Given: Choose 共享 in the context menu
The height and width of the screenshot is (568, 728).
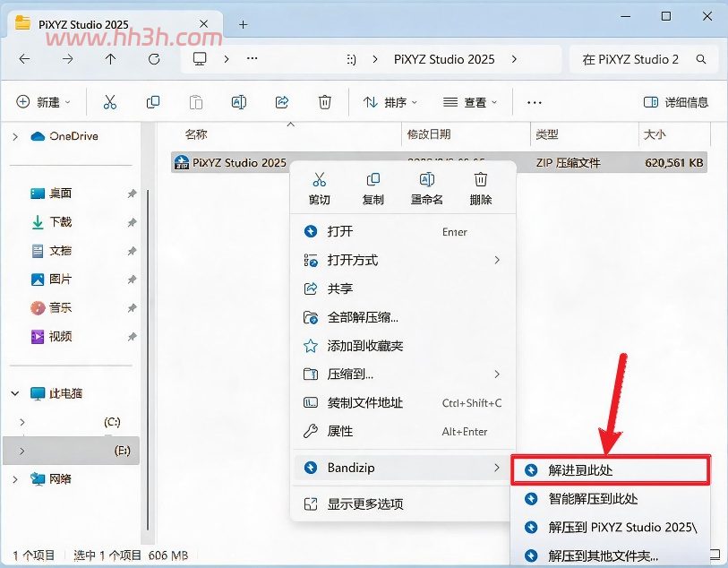Looking at the screenshot, I should (x=403, y=288).
